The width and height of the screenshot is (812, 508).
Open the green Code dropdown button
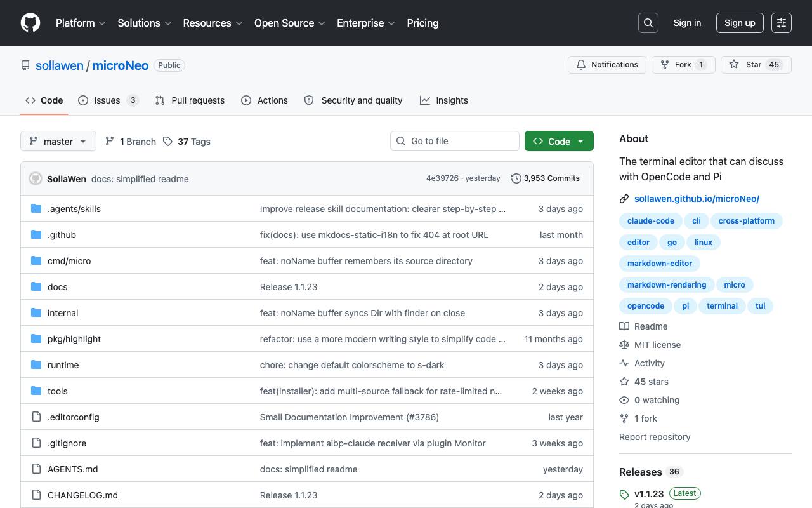pos(559,141)
